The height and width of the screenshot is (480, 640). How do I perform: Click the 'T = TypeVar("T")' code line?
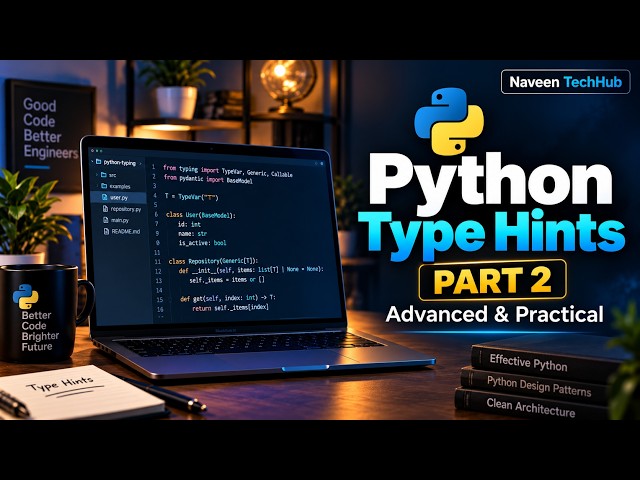[191, 197]
